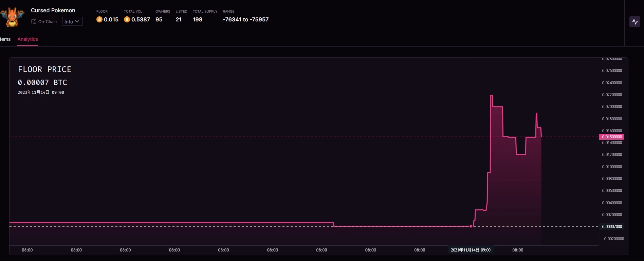Click the pink 0.01500000 current price tag
Screen dimensions: 644x261
tap(612, 137)
